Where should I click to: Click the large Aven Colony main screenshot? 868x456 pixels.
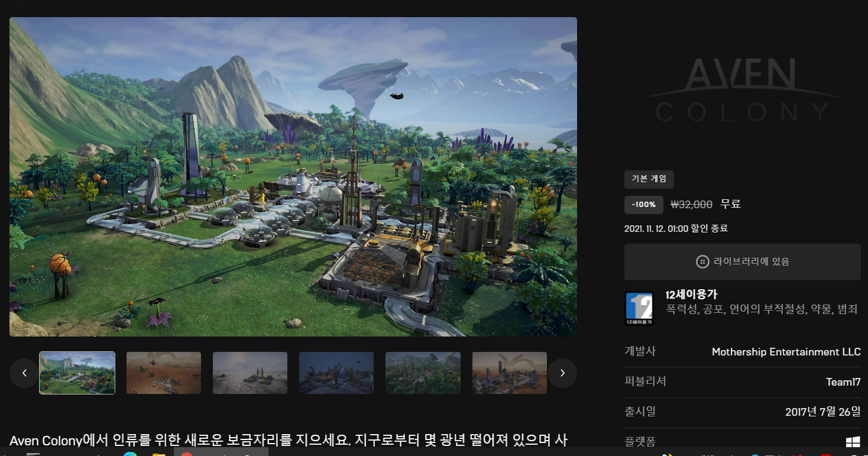(293, 177)
